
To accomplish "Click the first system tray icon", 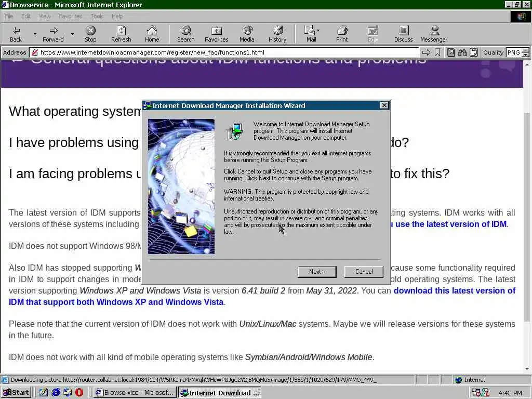I will point(476,393).
